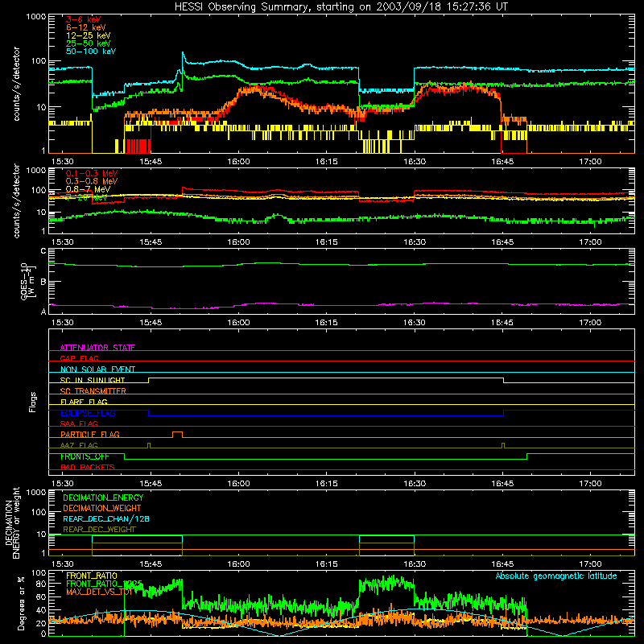This screenshot has height=644, width=644.
Task: Click the B level on the GOES axis
Action: pyautogui.click(x=43, y=282)
